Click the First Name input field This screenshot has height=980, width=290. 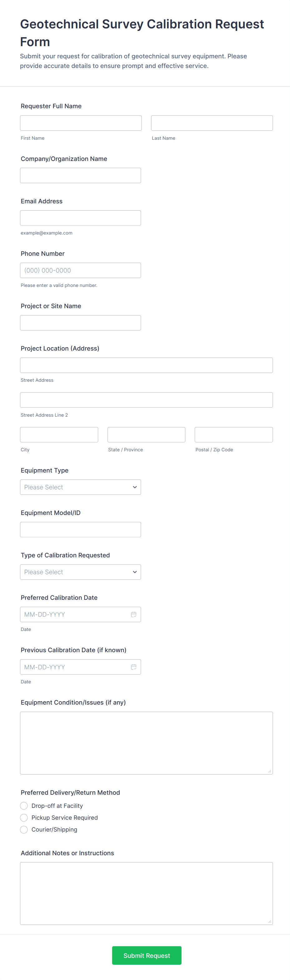coord(81,123)
